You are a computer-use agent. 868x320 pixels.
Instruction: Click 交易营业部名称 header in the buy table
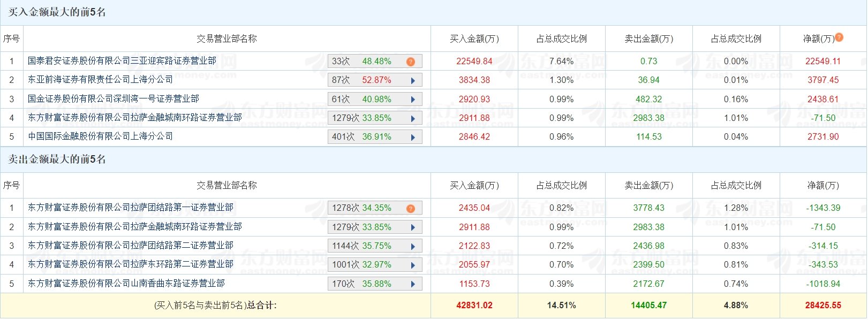pyautogui.click(x=227, y=39)
